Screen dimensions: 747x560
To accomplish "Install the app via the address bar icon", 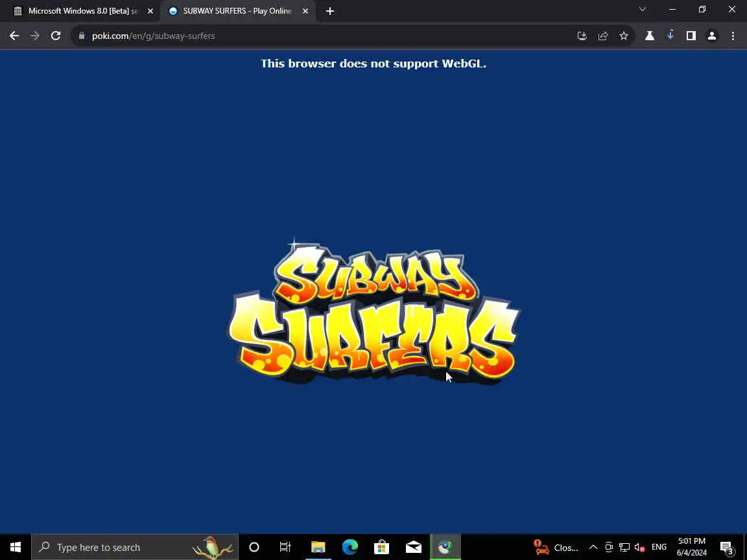I will (x=582, y=36).
